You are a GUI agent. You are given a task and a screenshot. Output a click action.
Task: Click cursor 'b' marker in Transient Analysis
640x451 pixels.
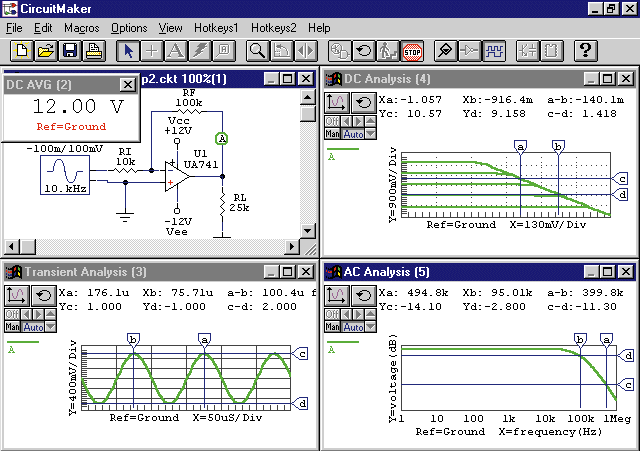tap(133, 340)
